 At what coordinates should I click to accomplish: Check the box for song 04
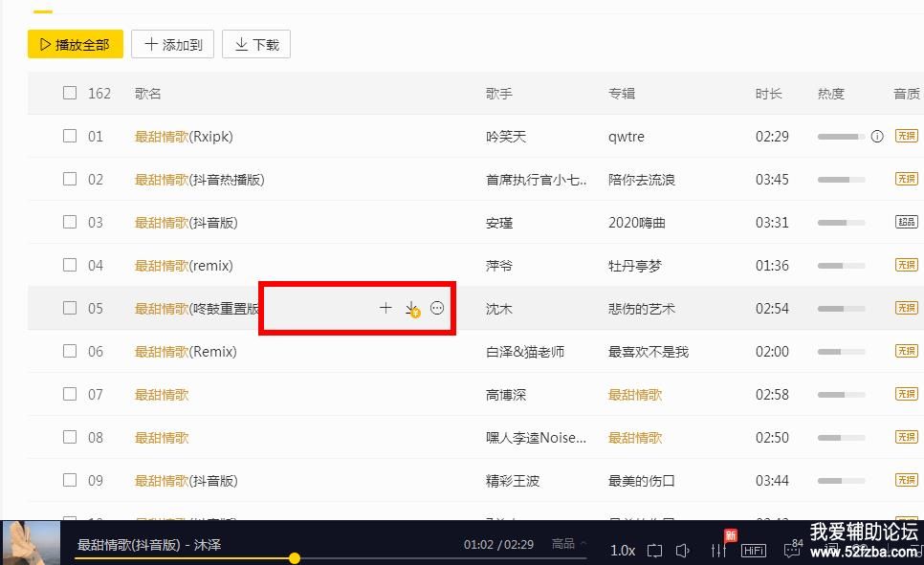click(70, 265)
